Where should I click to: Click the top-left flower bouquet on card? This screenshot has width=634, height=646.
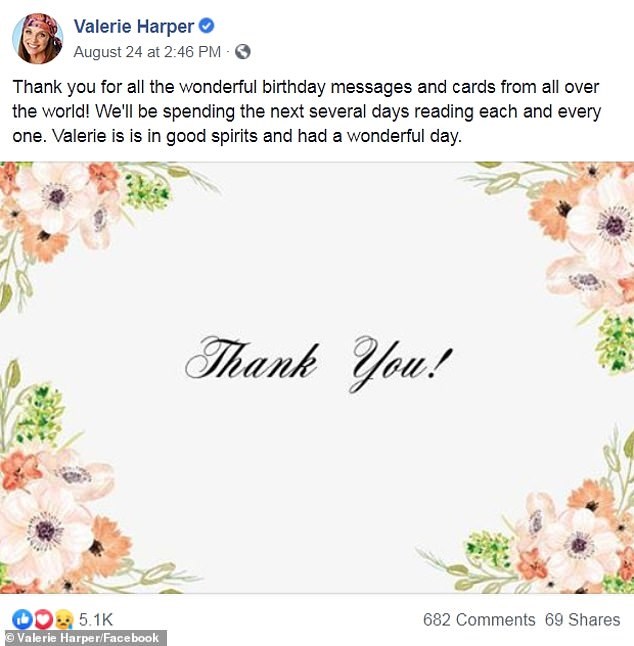click(x=82, y=214)
